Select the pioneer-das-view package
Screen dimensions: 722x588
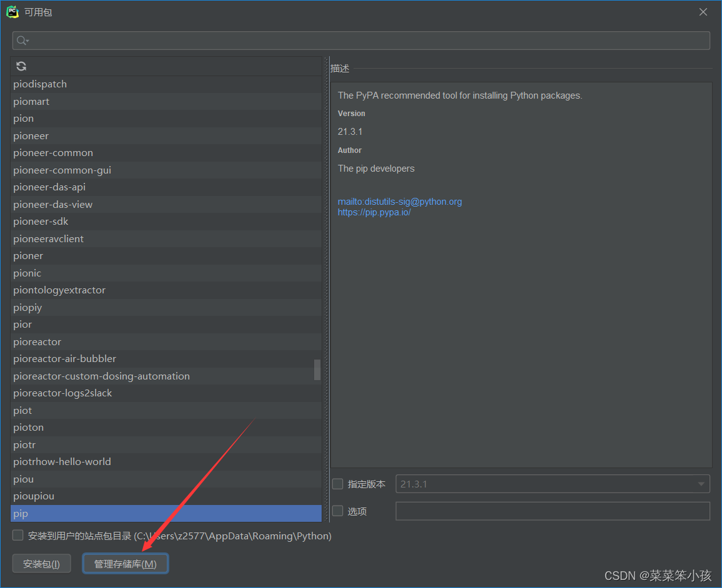pos(166,204)
